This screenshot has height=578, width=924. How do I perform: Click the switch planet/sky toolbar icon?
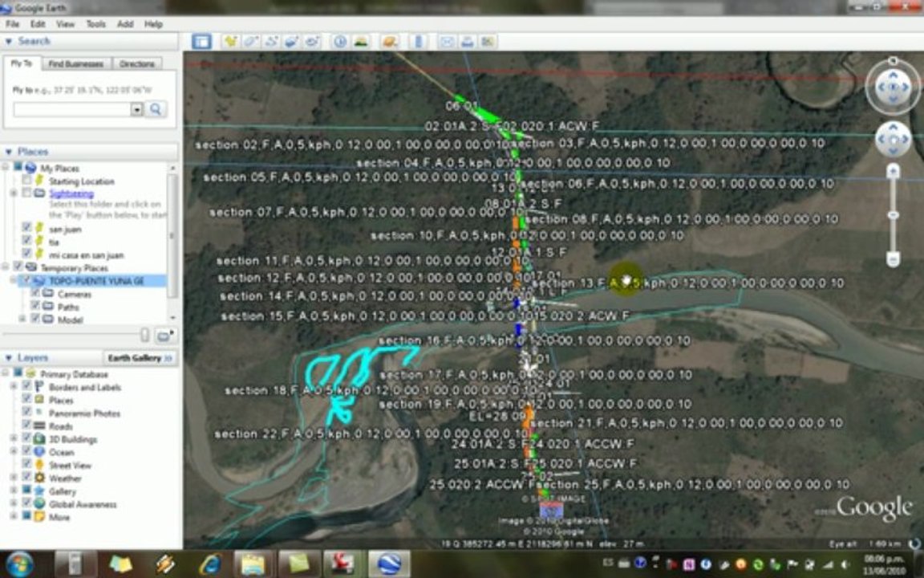(x=389, y=41)
